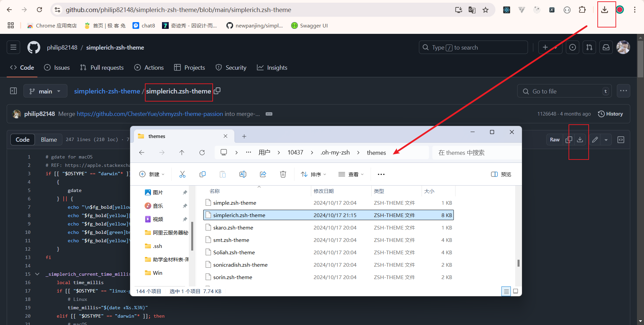Reload the GitHub page

click(40, 10)
